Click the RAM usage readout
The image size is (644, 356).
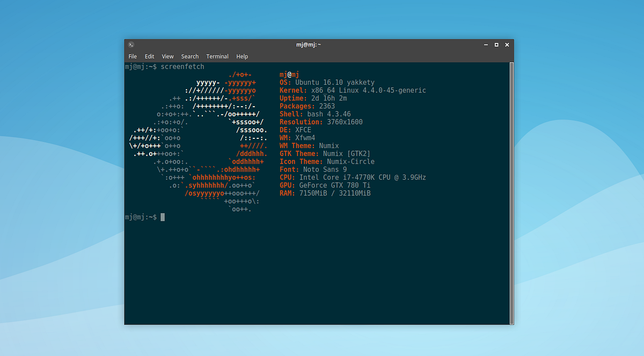(x=325, y=192)
